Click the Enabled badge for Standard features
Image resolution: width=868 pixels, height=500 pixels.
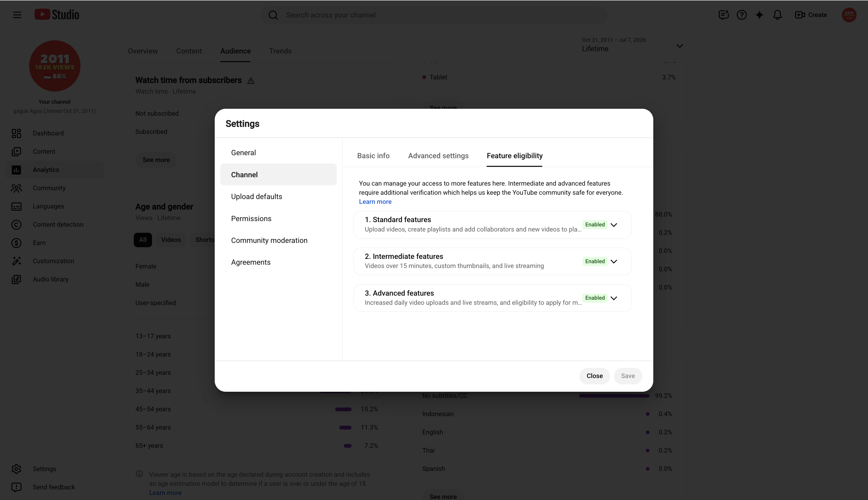tap(595, 225)
